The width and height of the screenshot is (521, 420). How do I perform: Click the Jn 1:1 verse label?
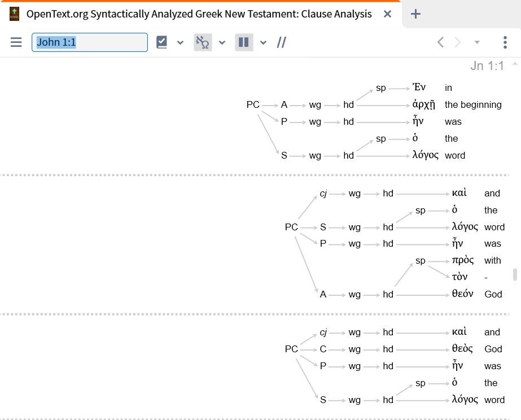[487, 66]
